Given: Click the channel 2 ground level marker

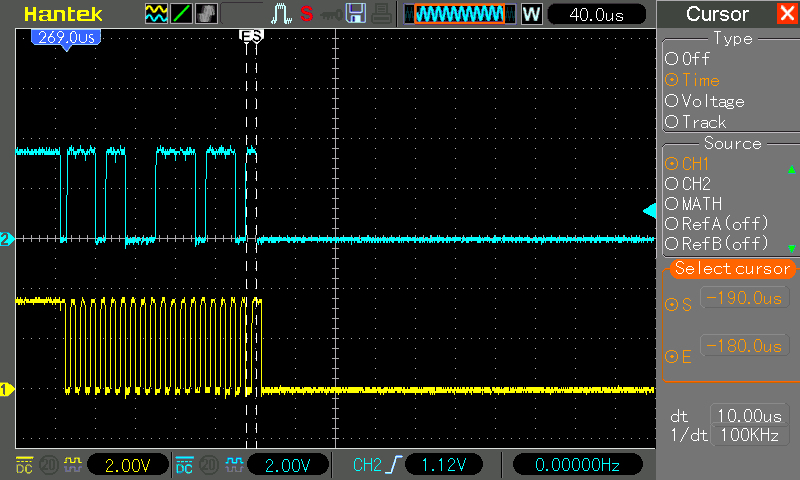Looking at the screenshot, I should (7, 239).
